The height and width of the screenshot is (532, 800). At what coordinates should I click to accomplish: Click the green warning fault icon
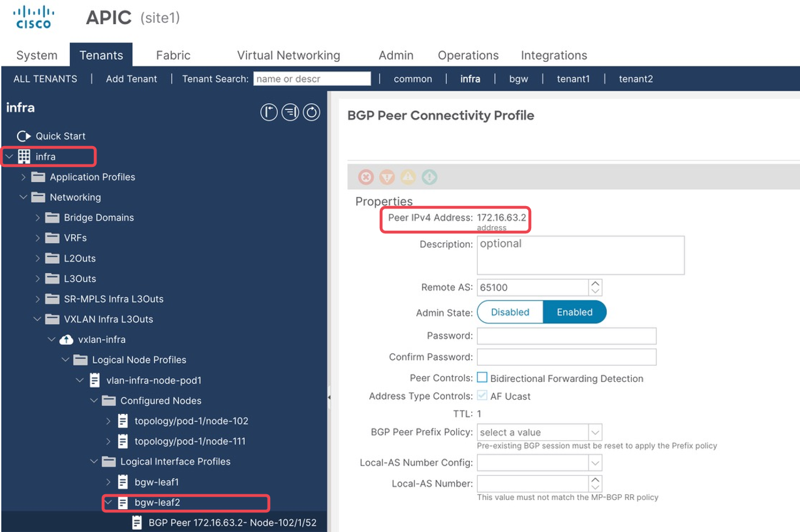[x=429, y=177]
